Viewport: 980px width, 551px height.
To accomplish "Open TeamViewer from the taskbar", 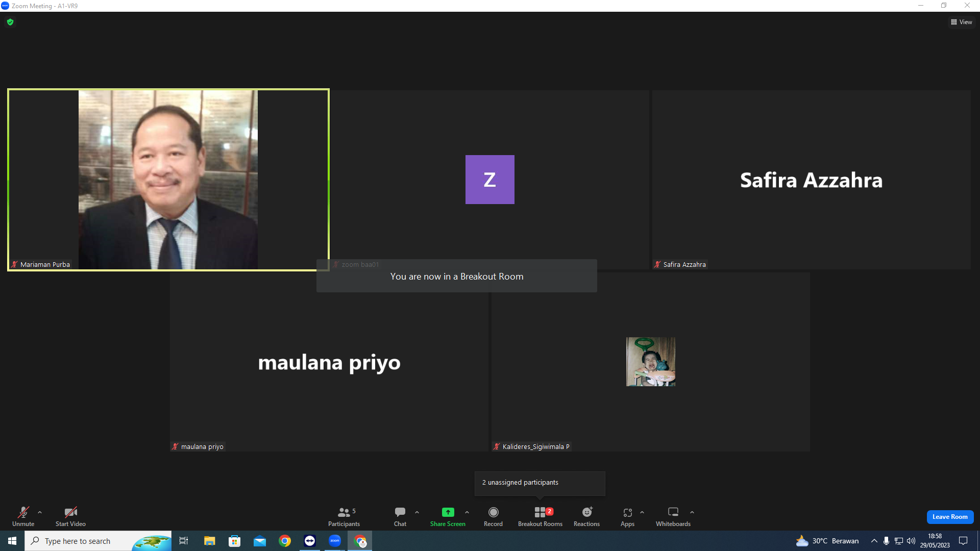I will click(310, 541).
